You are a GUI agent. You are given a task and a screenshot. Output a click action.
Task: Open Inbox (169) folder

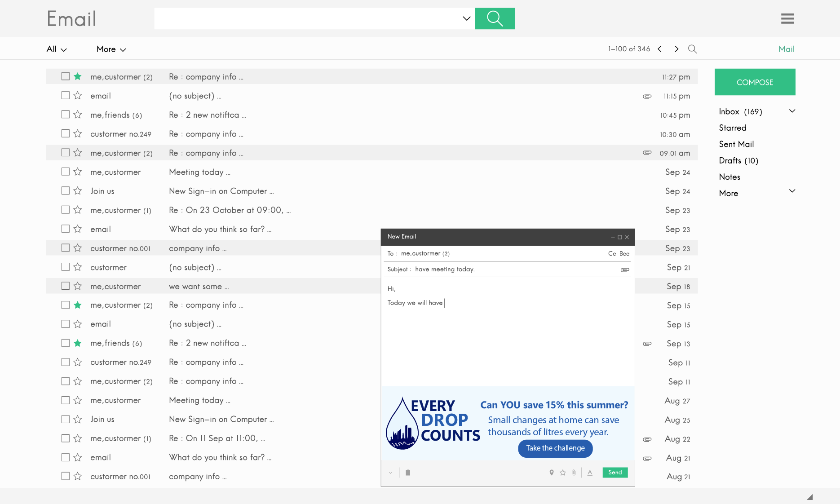[x=740, y=111]
